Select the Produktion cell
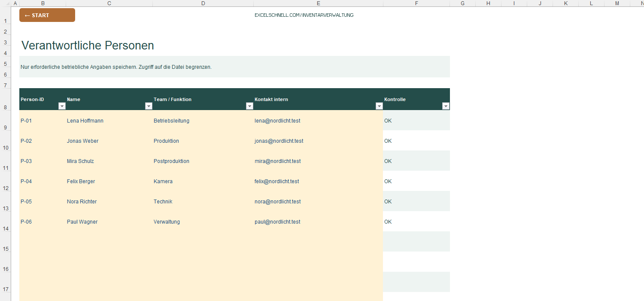The image size is (644, 301). pos(203,141)
